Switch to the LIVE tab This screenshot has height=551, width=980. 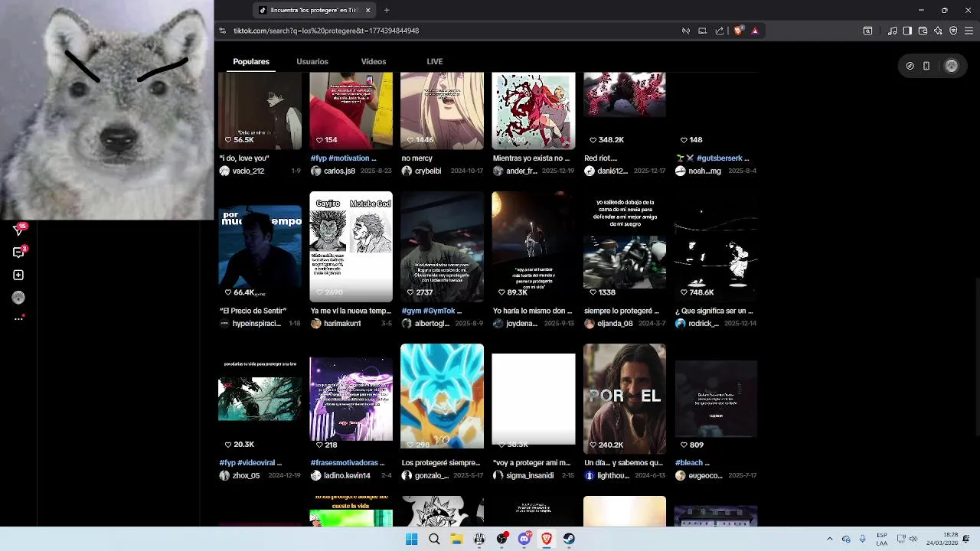[x=435, y=61]
